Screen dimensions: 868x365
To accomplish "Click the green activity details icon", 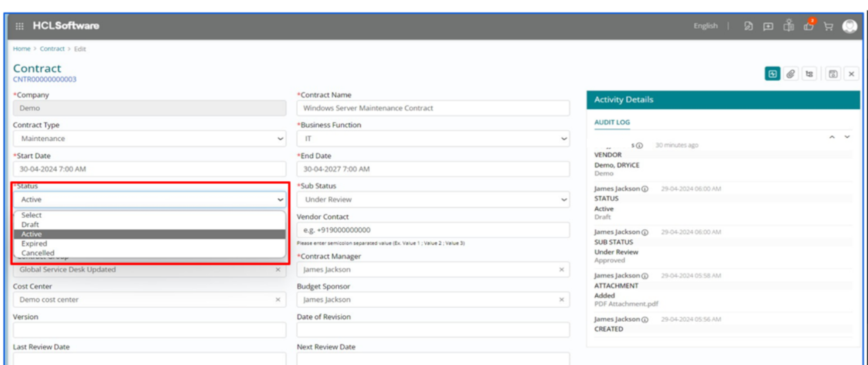I will [x=772, y=74].
